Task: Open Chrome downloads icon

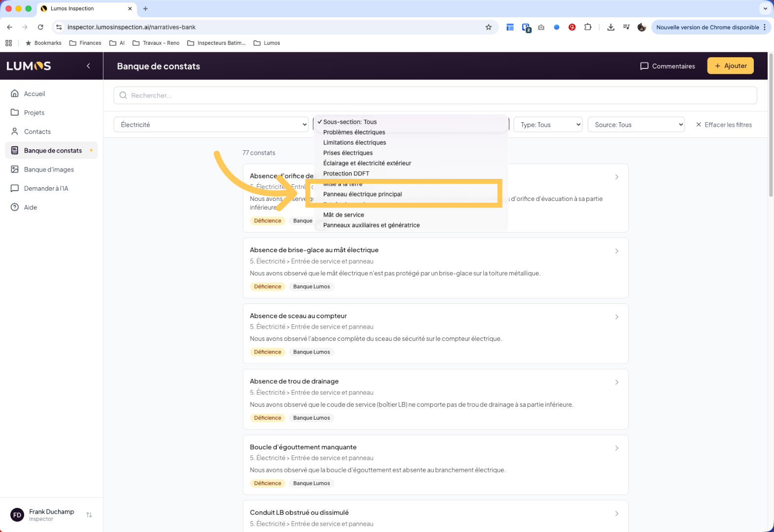Action: pyautogui.click(x=610, y=27)
